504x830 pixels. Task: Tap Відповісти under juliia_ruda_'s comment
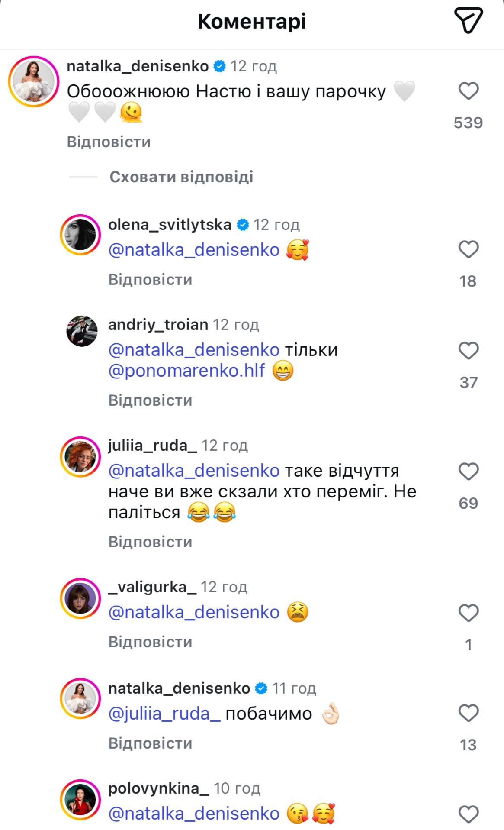[x=150, y=541]
